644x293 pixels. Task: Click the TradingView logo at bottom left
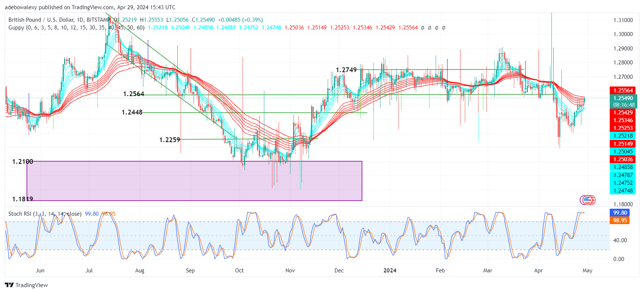click(x=27, y=285)
